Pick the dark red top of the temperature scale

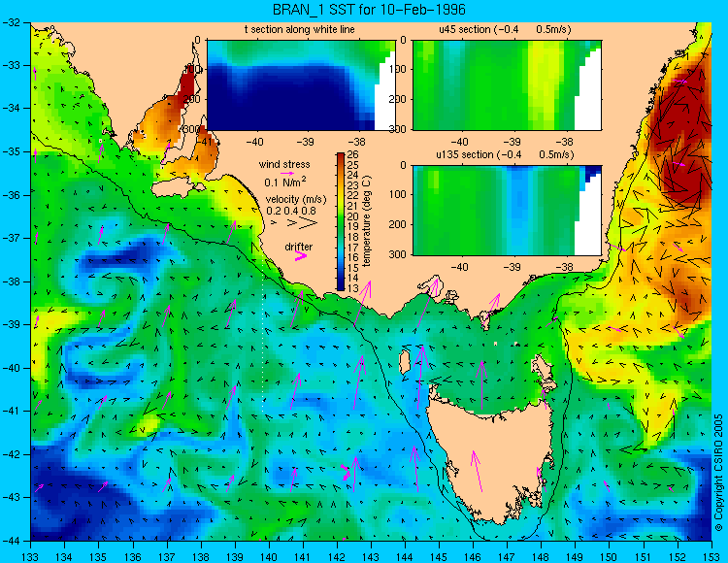coord(341,156)
